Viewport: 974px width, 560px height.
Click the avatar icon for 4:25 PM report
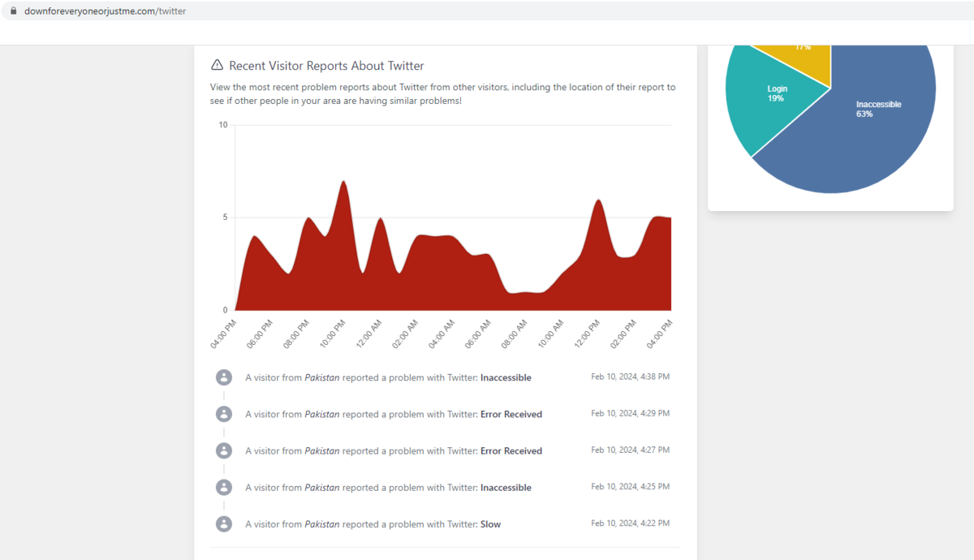click(224, 487)
